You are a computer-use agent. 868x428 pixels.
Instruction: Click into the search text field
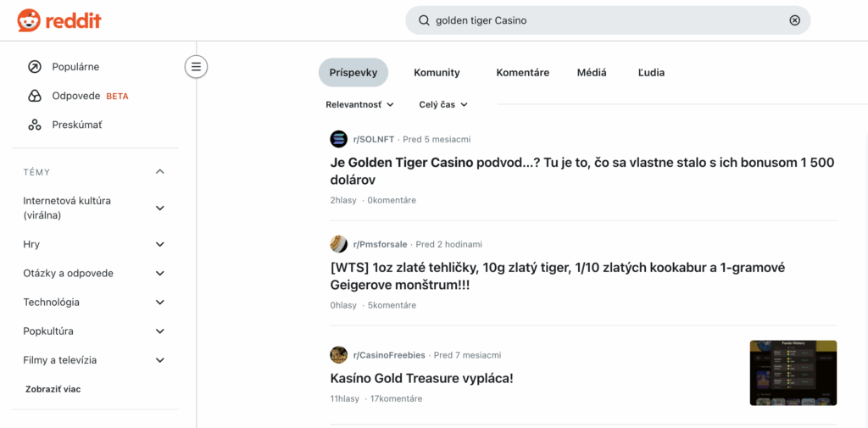click(602, 20)
